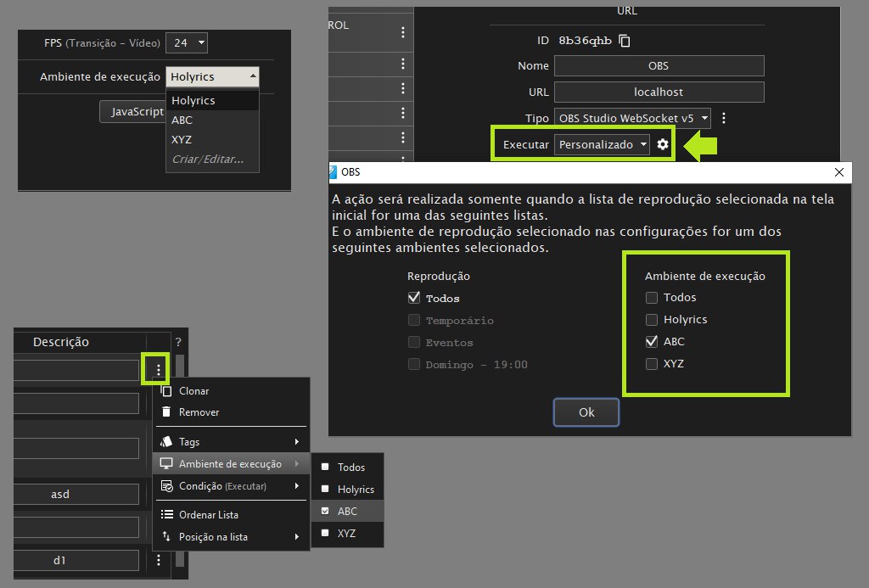This screenshot has height=588, width=869.
Task: Select XYZ in Ambiente de execução submenu
Action: pyautogui.click(x=347, y=533)
